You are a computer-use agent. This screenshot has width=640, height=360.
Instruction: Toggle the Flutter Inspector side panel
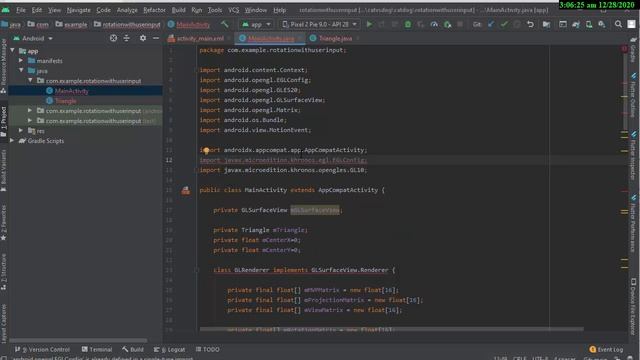tap(633, 156)
